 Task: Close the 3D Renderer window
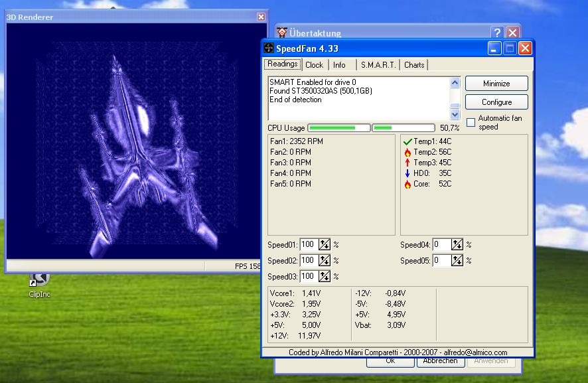[261, 17]
